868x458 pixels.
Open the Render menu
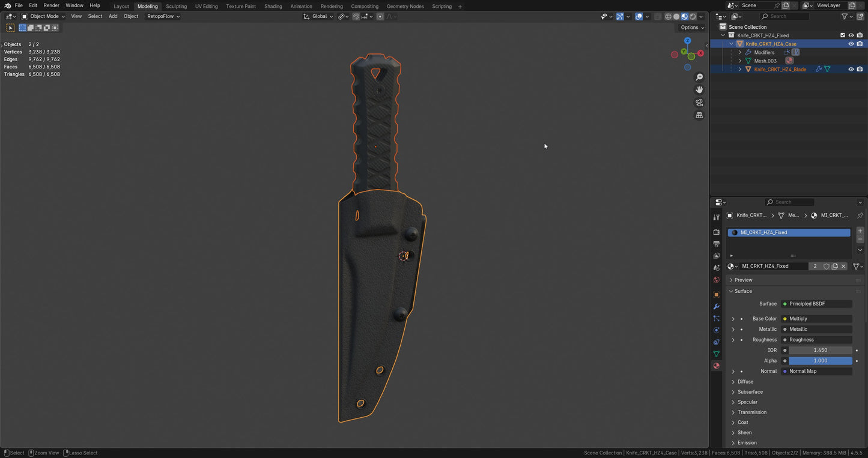click(x=52, y=5)
